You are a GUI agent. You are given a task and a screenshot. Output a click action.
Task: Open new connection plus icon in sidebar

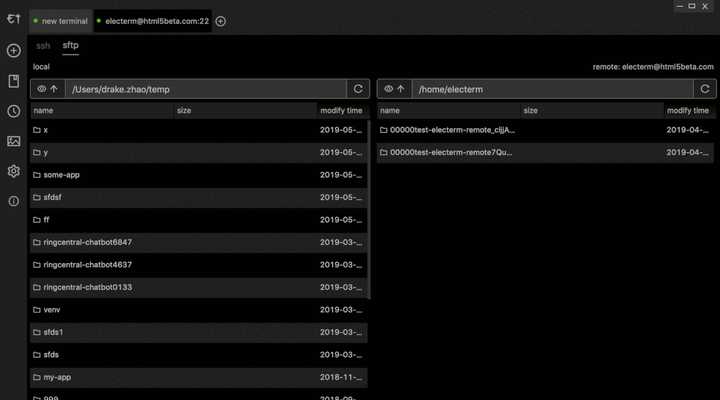click(x=14, y=51)
